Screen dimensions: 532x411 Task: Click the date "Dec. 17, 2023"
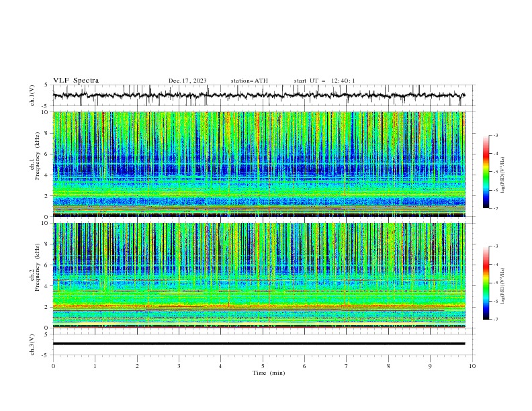[187, 81]
